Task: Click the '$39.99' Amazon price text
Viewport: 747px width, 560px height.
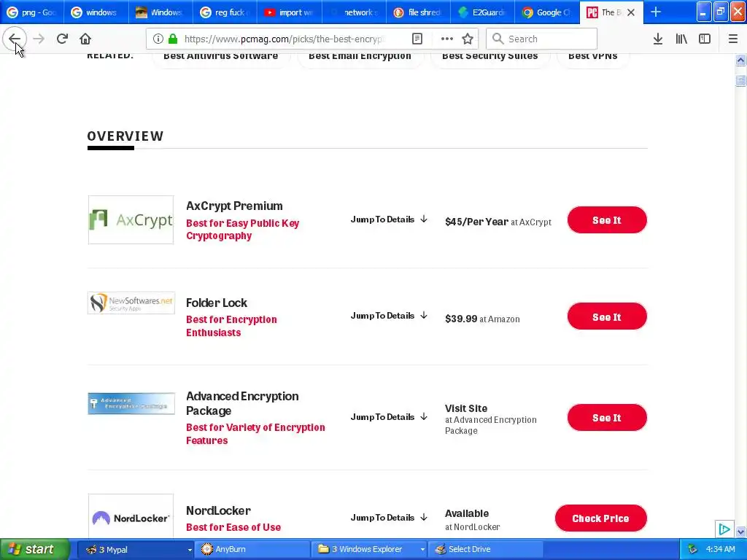Action: pos(461,319)
